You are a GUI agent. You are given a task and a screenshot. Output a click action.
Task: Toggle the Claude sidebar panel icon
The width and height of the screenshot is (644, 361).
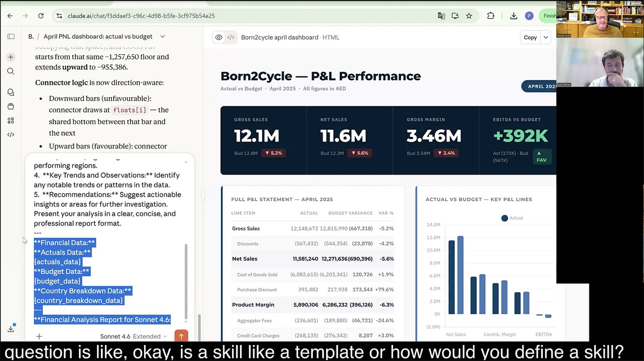[x=11, y=37]
